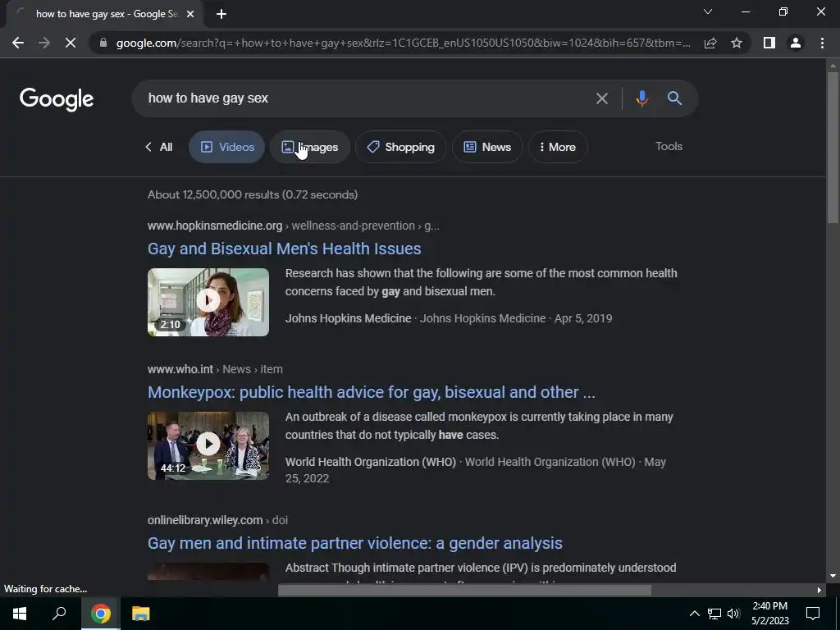
Task: Open the Chrome three-dot menu
Action: (822, 43)
